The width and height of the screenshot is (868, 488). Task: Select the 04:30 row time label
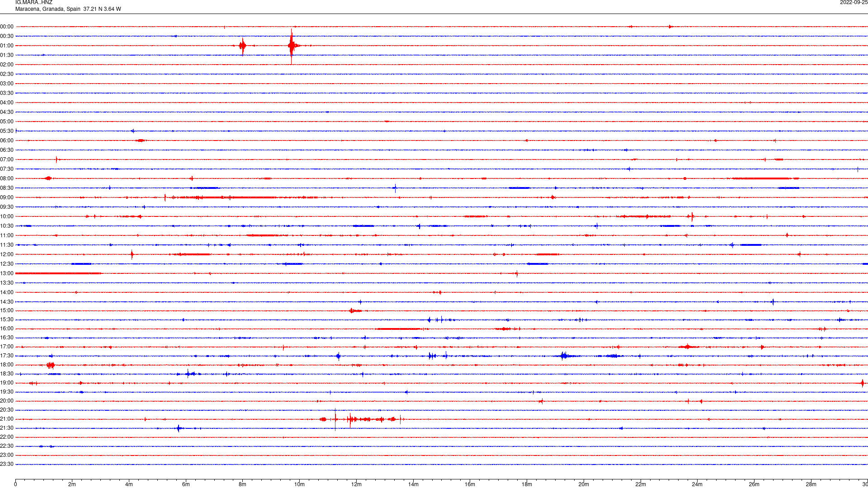click(7, 112)
